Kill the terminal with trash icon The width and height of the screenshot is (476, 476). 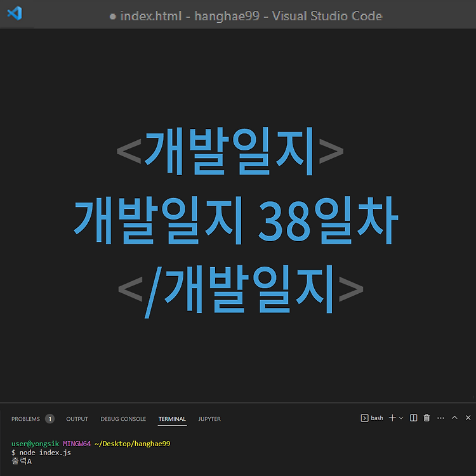click(x=427, y=418)
